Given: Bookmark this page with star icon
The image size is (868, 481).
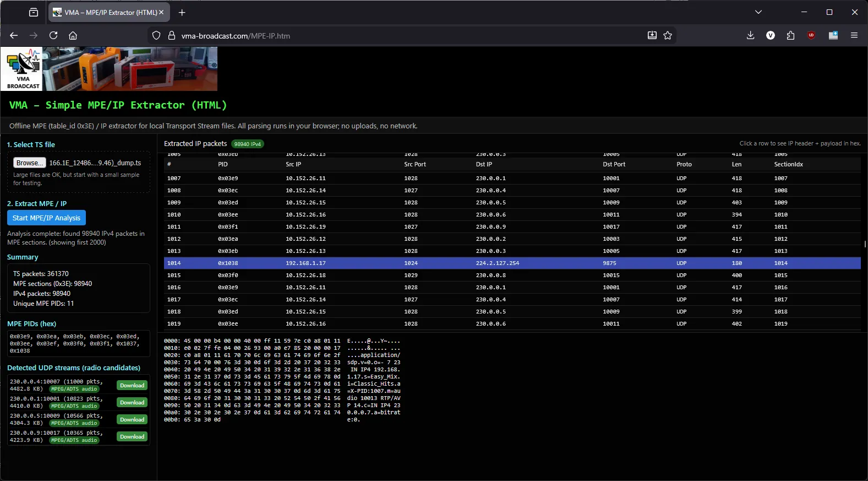Looking at the screenshot, I should point(668,35).
